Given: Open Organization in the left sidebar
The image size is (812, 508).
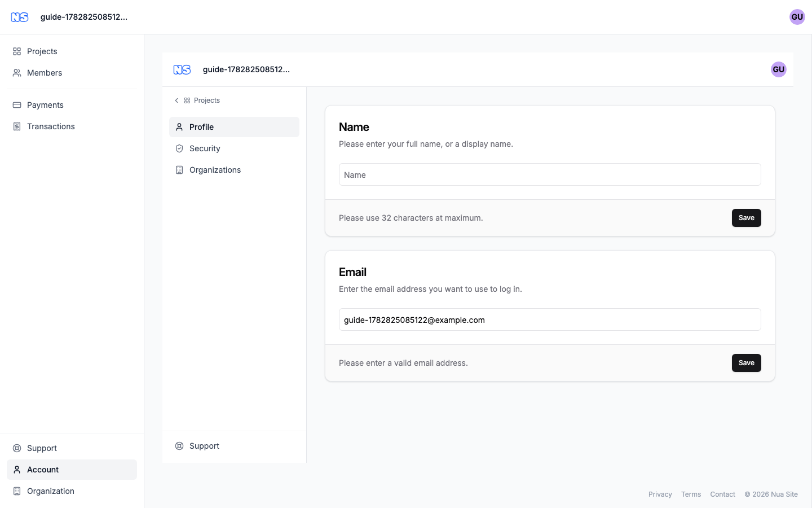Looking at the screenshot, I should (x=72, y=491).
